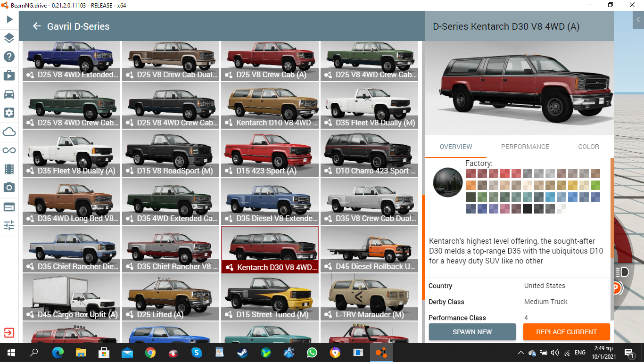Open the camera photo mode icon
Viewport: 644px width, 362px height.
pyautogui.click(x=9, y=188)
